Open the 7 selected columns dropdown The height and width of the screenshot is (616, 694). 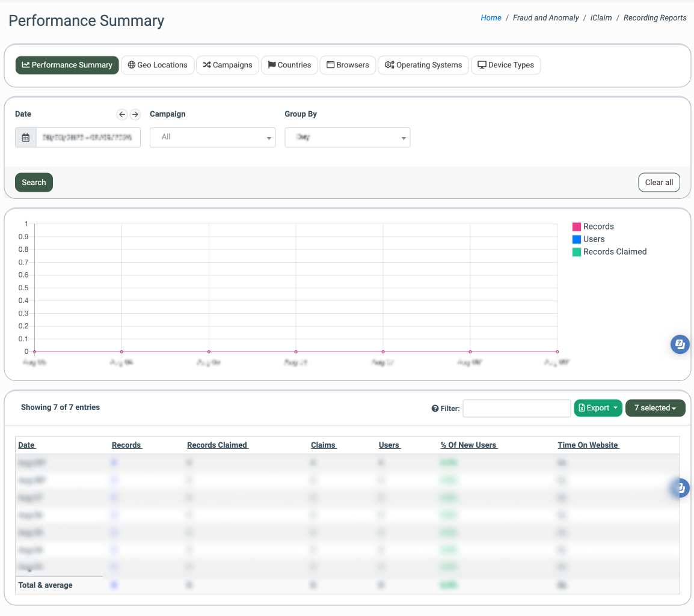655,408
